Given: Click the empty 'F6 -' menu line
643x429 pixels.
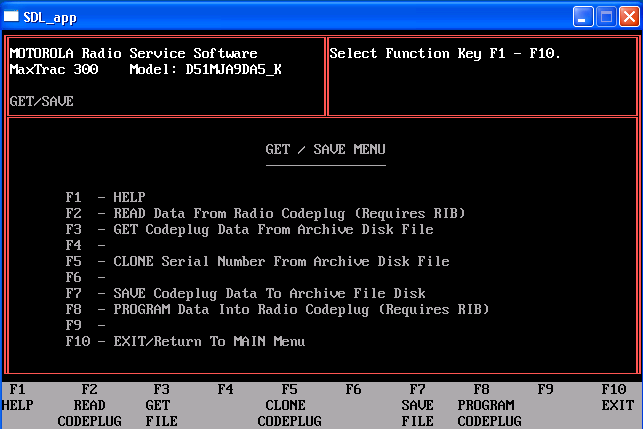Looking at the screenshot, I should tap(86, 277).
